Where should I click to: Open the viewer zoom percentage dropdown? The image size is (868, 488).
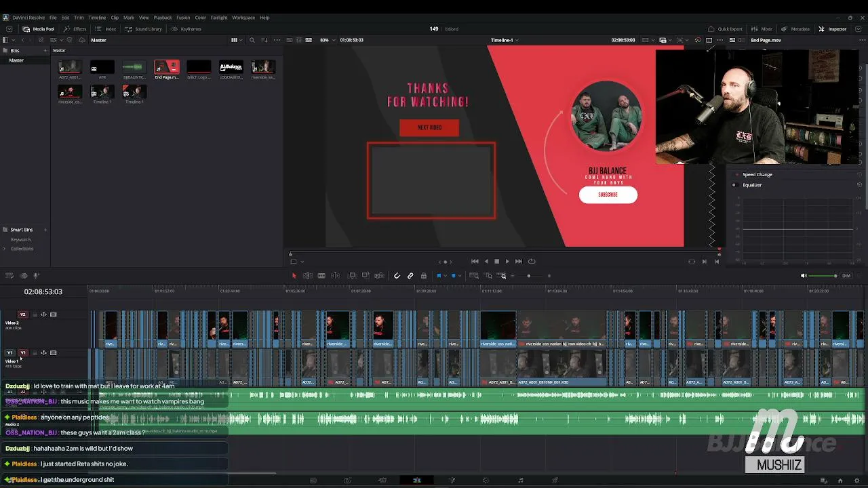(x=327, y=40)
